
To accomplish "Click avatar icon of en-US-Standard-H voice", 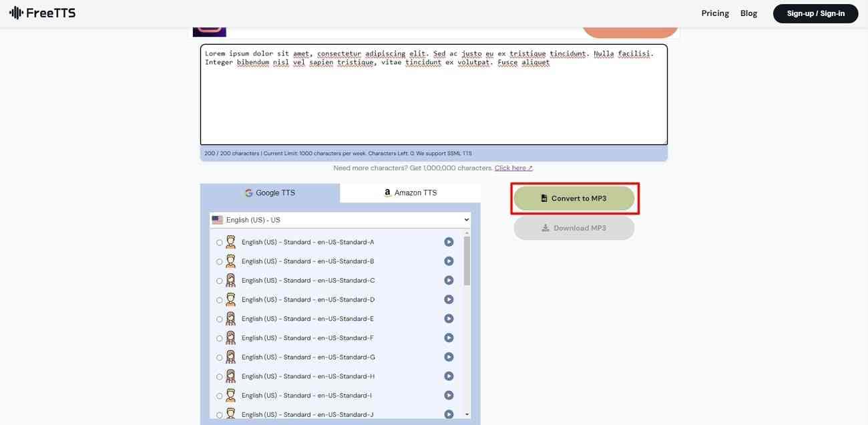I will coord(230,376).
